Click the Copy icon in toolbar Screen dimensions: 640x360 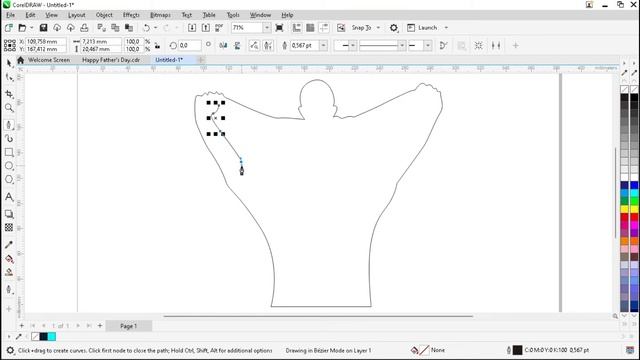click(115, 28)
